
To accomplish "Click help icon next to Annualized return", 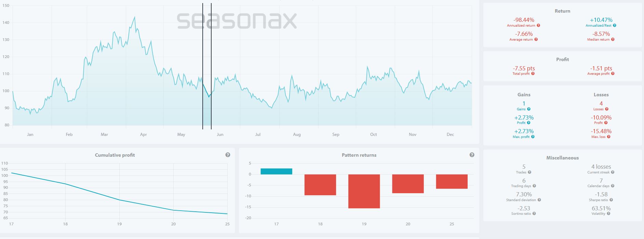I will pos(538,26).
